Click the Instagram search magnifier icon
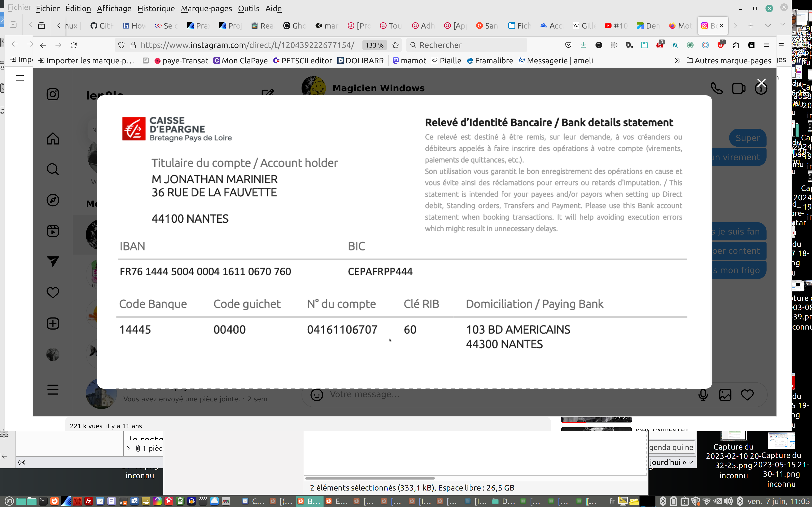 click(x=53, y=169)
